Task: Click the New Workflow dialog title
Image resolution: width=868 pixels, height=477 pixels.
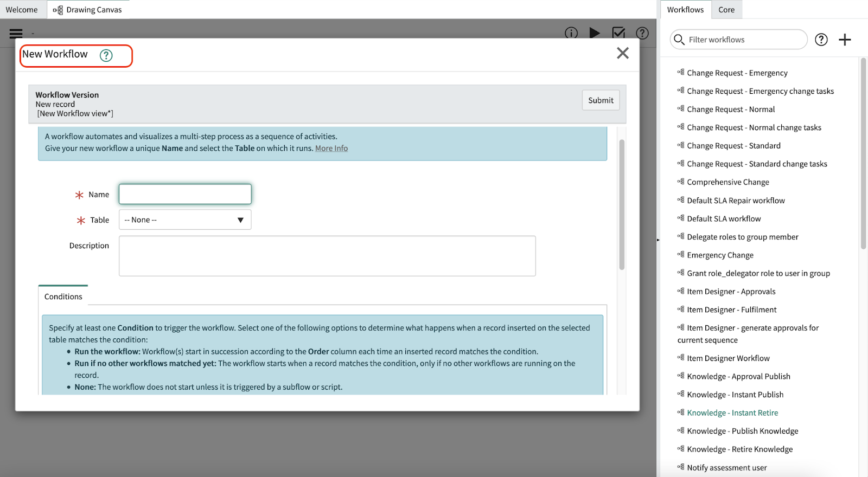Action: click(x=55, y=54)
